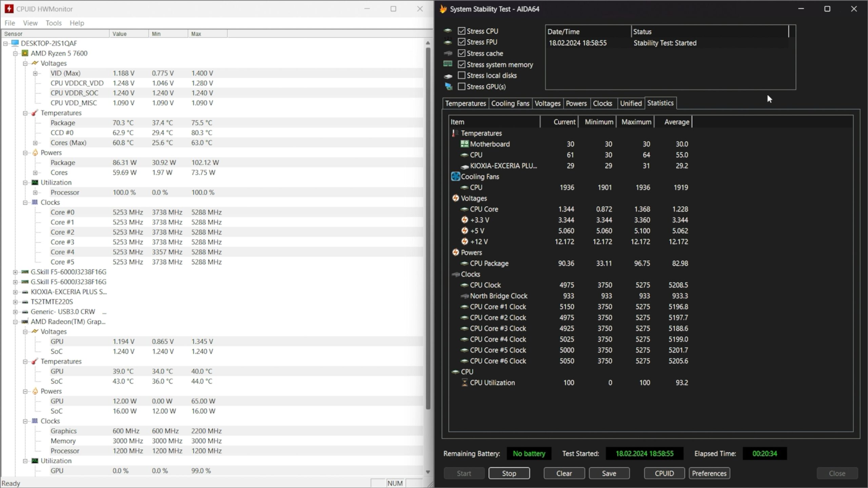The width and height of the screenshot is (868, 488).
Task: Collapse the AMD Radeon(TM) Graphics node
Action: 15,322
